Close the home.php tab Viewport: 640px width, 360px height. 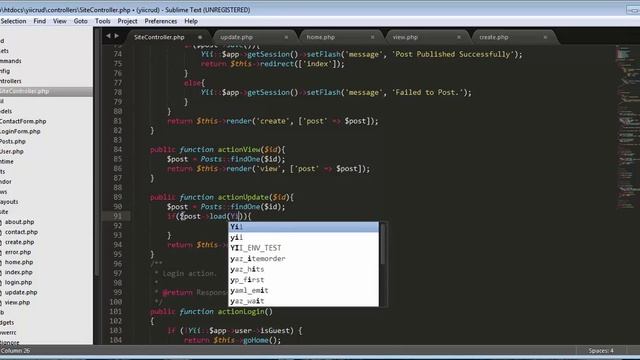point(372,37)
